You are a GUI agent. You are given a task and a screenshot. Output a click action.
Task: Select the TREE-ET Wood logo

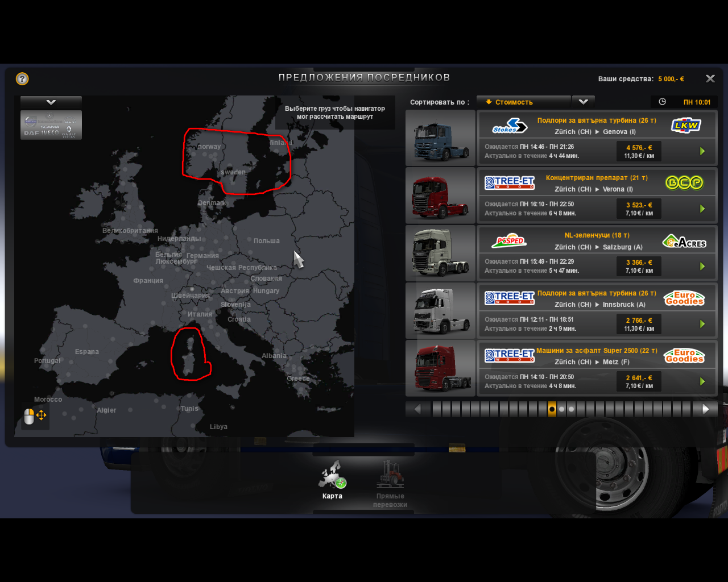[x=510, y=182]
